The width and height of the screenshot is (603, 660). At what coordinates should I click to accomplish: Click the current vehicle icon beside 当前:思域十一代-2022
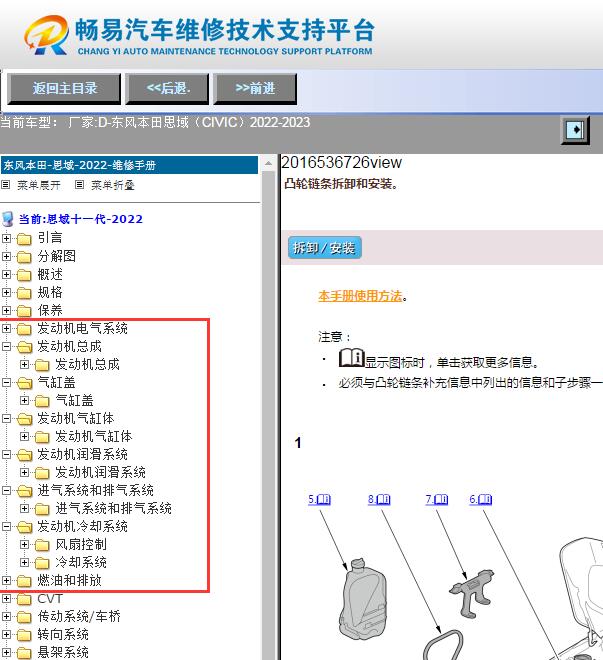[8, 219]
